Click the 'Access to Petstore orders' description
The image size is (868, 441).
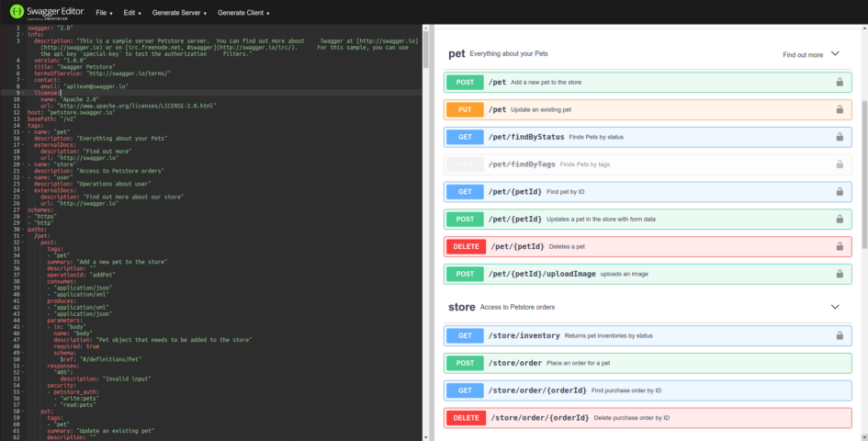517,307
